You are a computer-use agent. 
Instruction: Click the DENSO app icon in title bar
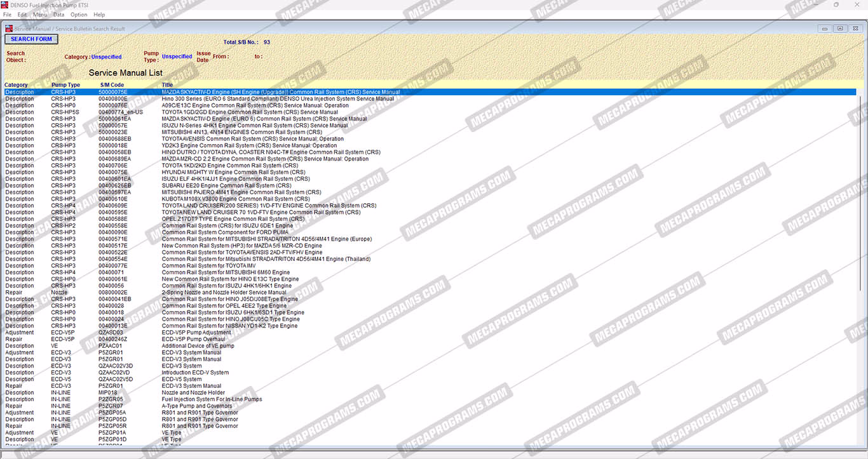tap(5, 4)
